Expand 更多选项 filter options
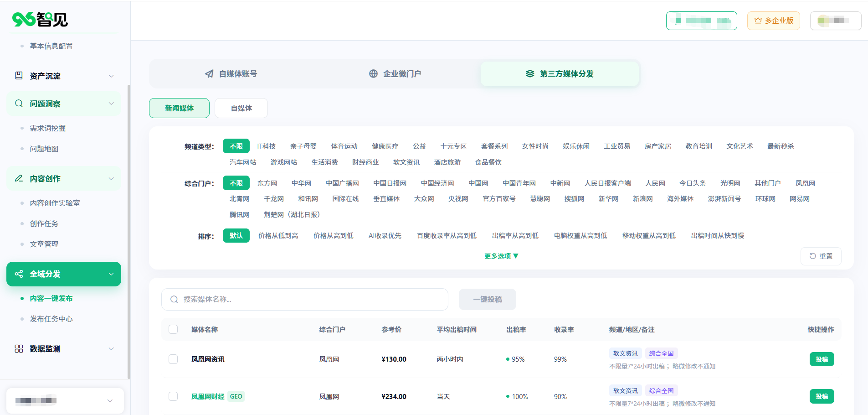This screenshot has height=415, width=868. [x=501, y=256]
